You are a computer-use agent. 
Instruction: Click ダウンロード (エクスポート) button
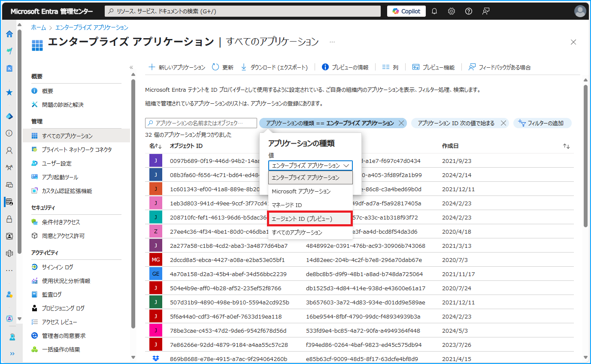274,67
